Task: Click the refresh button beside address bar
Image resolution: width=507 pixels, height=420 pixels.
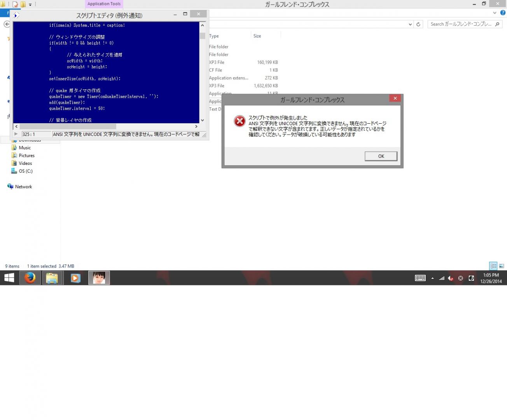Action: [418, 24]
